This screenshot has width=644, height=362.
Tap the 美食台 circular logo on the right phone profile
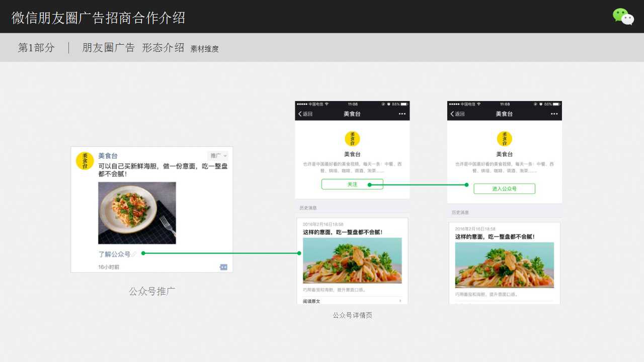tap(504, 139)
